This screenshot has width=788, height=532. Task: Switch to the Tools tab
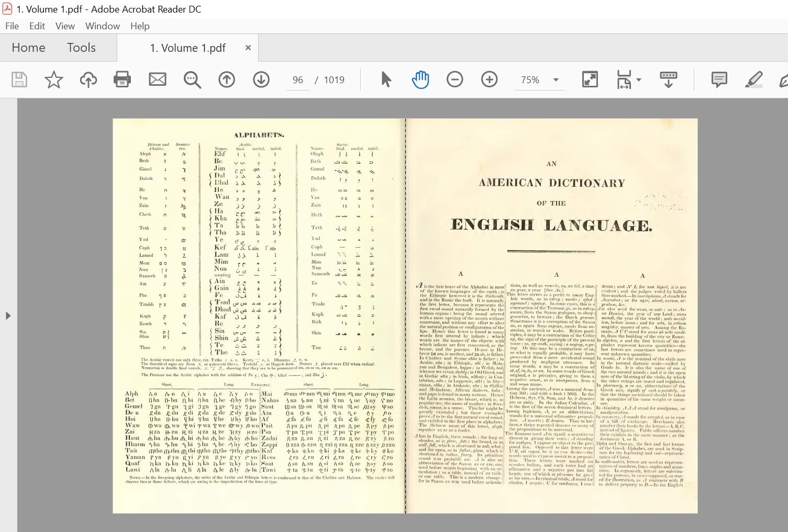pos(81,48)
